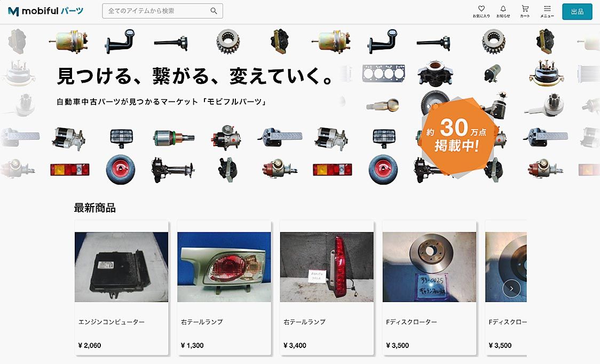Click the 最新商品 section heading

pos(94,208)
